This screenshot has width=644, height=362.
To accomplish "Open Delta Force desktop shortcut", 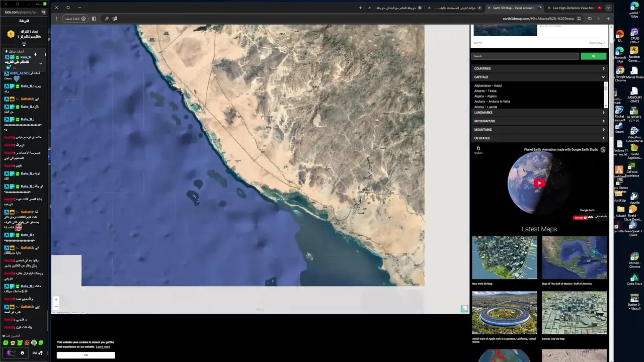I will coord(635,278).
